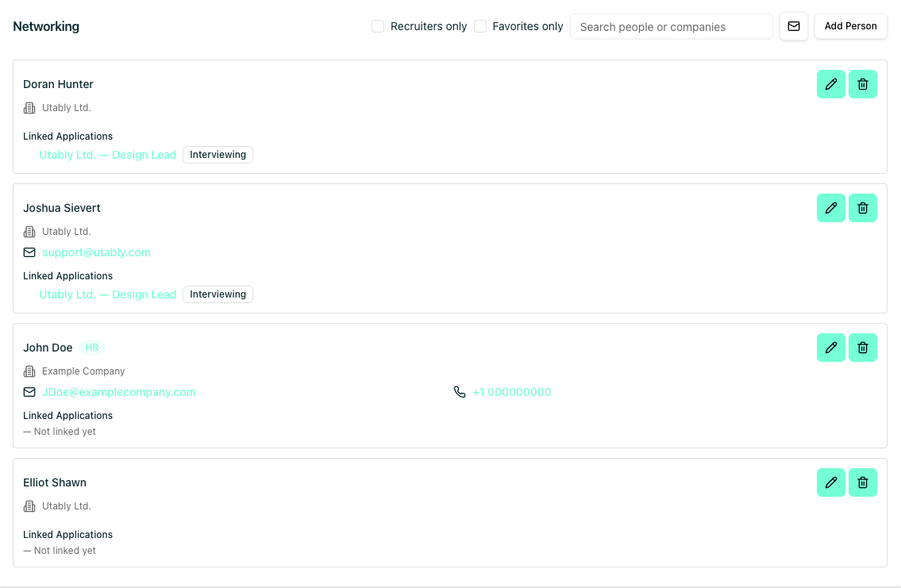Viewport: 901px width, 588px height.
Task: Click pencil icon for Joshua Sievert
Action: 830,208
